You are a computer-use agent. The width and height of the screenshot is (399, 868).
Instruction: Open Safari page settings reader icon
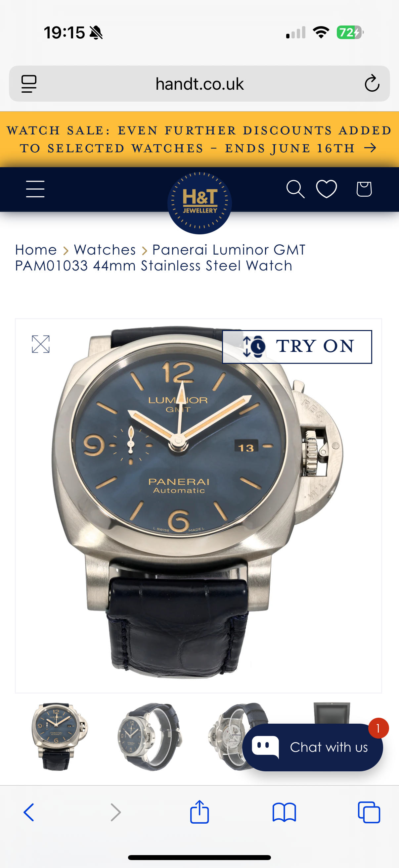(x=29, y=83)
